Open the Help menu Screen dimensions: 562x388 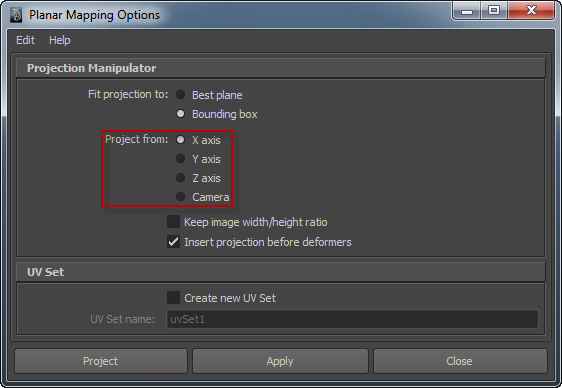pos(59,40)
